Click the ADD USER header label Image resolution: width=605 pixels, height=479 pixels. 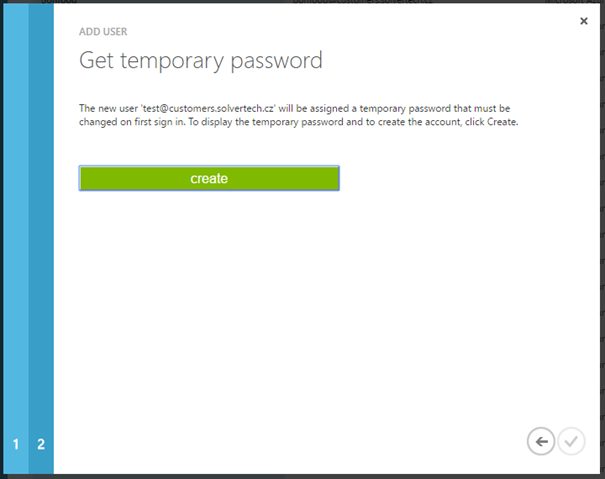(x=103, y=32)
